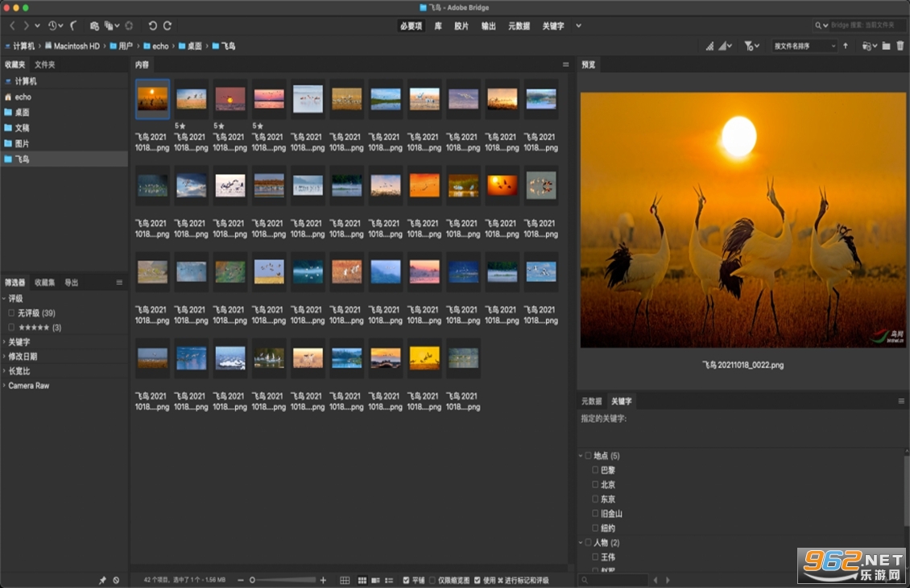This screenshot has height=588, width=910.
Task: Switch to the 库 workspace
Action: click(x=438, y=26)
